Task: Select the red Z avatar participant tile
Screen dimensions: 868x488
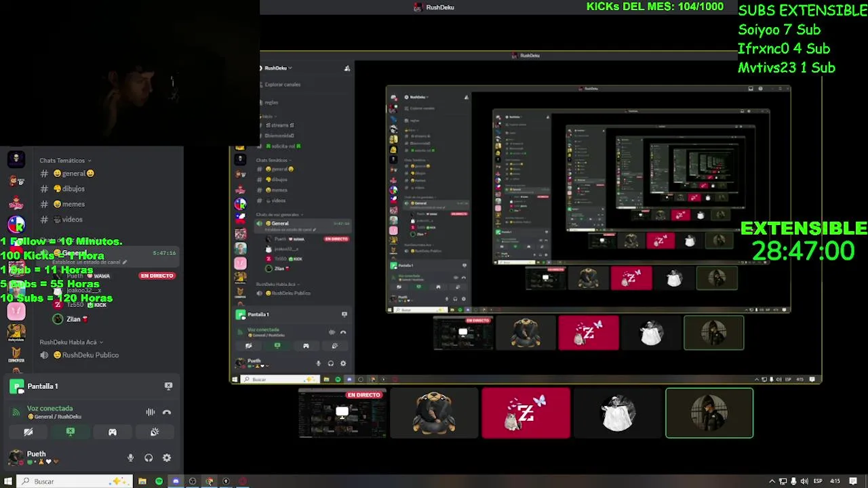Action: 526,413
